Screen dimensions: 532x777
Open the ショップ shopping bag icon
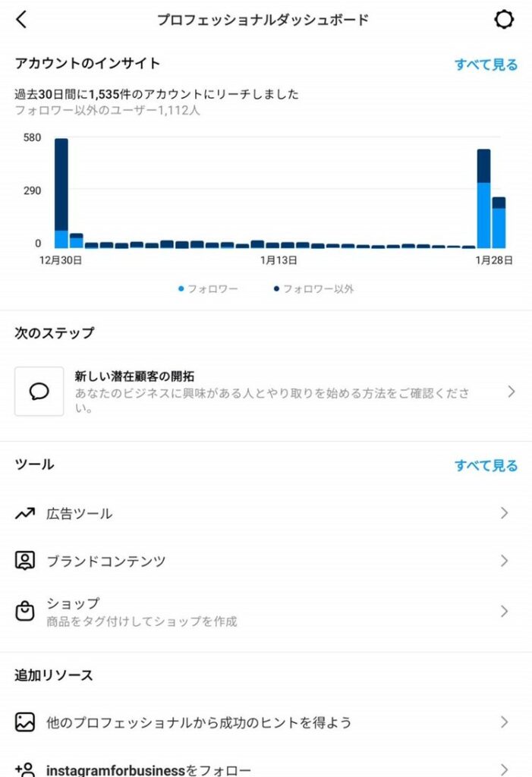25,611
